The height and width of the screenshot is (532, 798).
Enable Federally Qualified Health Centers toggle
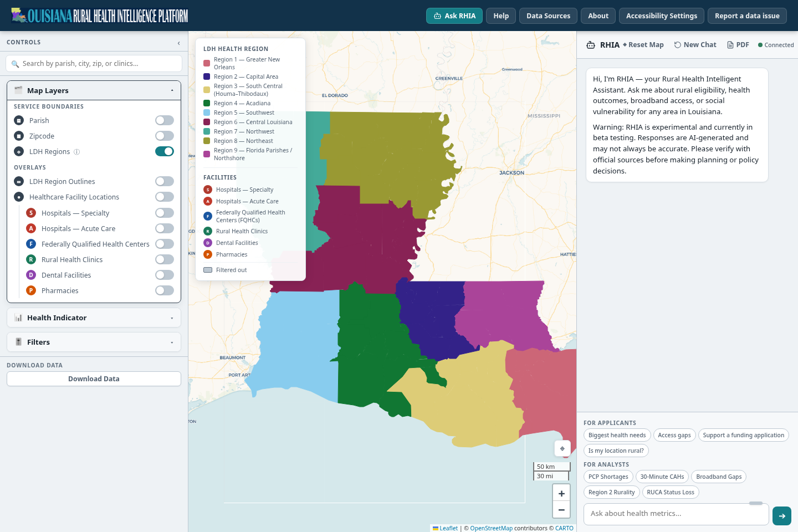pyautogui.click(x=165, y=244)
